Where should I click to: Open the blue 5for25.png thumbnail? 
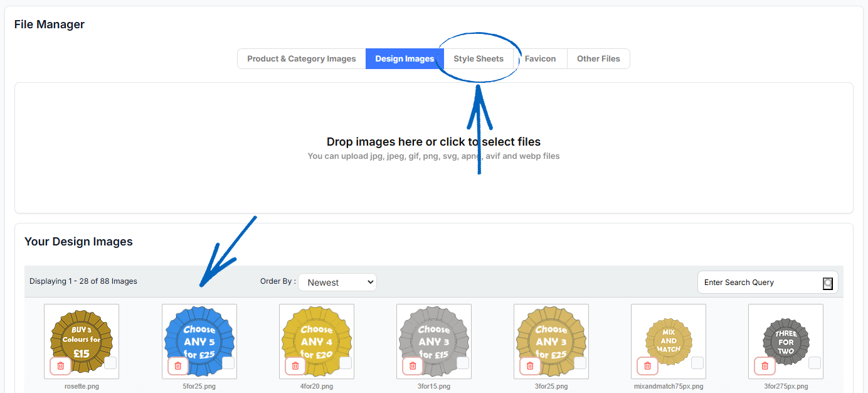199,342
